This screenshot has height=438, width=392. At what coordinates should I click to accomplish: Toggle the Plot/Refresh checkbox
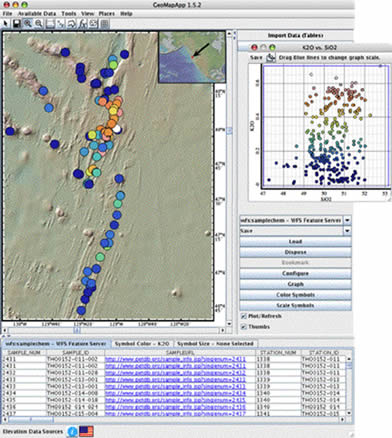(244, 316)
